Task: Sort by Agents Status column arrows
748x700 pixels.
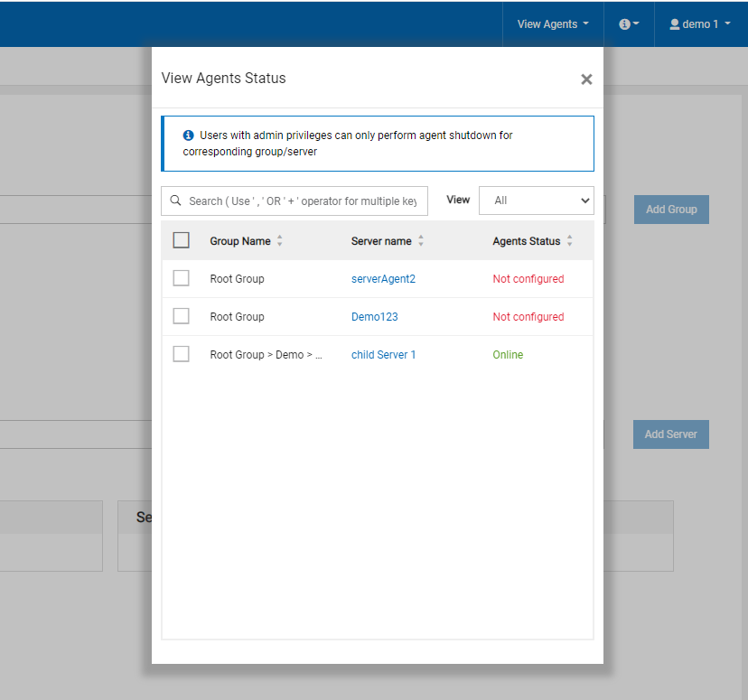Action: click(x=569, y=241)
